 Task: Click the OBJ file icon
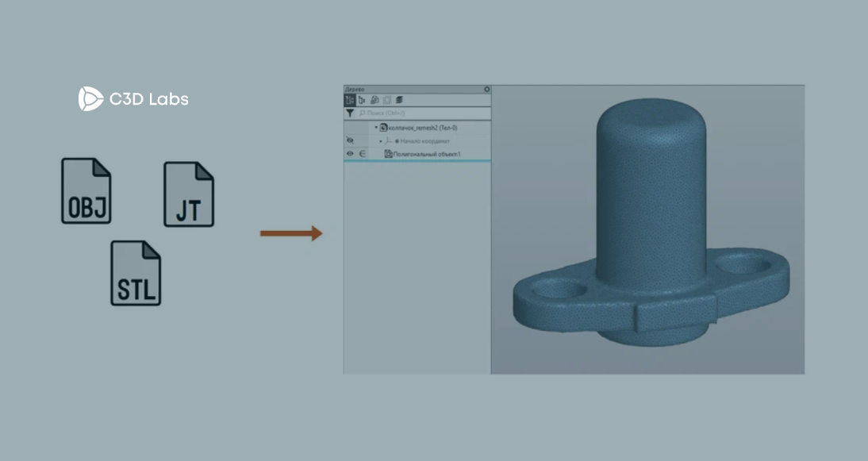pyautogui.click(x=86, y=191)
